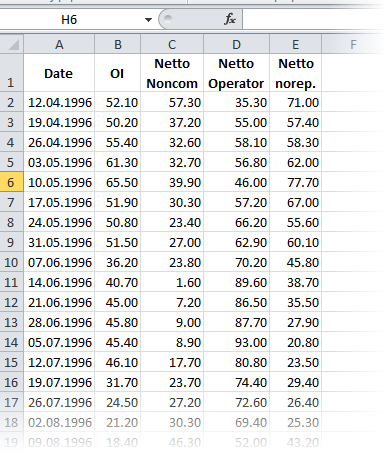Select row 11 header
The width and height of the screenshot is (386, 453).
(x=12, y=282)
